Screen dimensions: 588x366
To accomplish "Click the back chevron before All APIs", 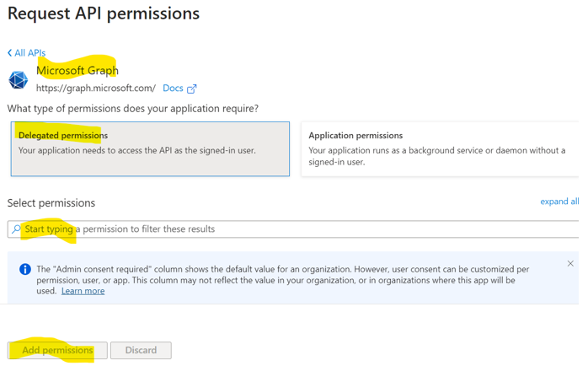I will [x=10, y=53].
